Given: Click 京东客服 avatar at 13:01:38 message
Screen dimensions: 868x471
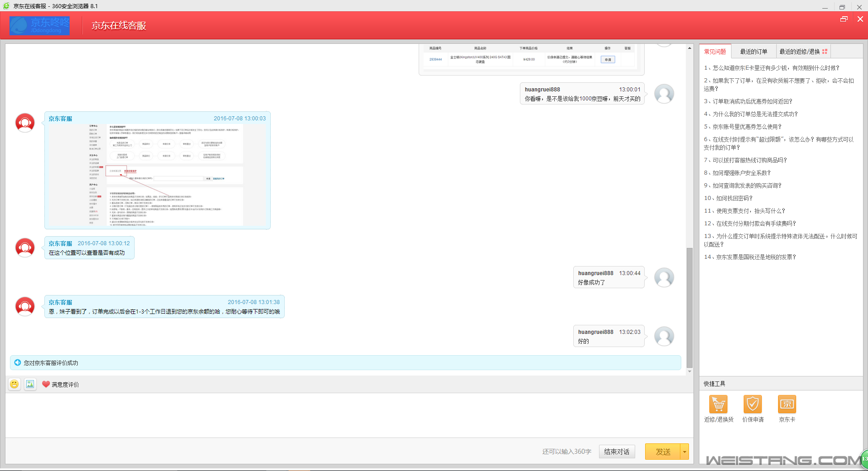Looking at the screenshot, I should click(x=25, y=306).
